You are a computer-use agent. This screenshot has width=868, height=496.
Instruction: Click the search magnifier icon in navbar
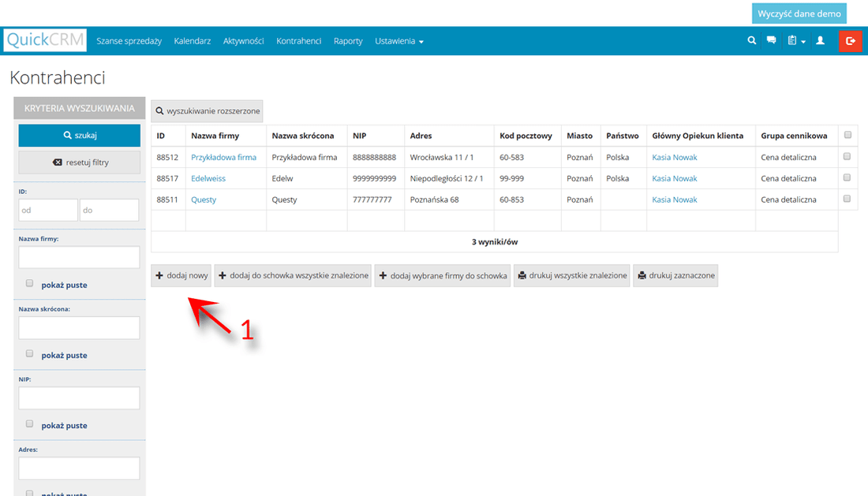point(752,41)
